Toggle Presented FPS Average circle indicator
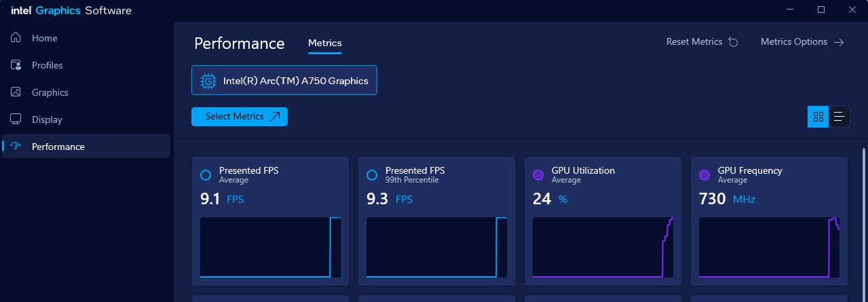The image size is (868, 302). [x=206, y=175]
